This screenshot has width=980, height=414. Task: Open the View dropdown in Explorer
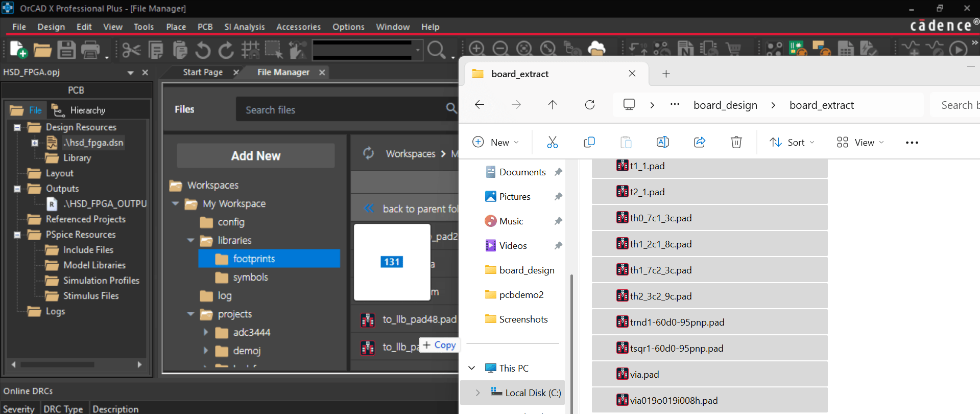[861, 142]
